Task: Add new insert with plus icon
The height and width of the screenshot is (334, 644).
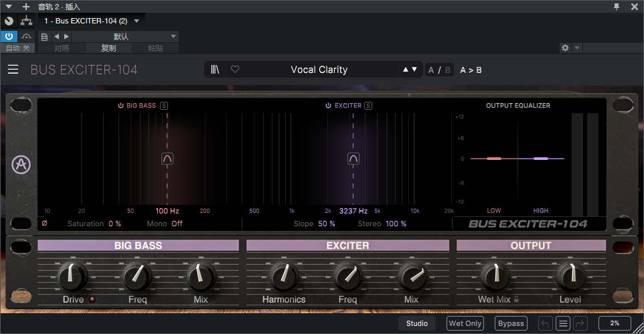Action: pyautogui.click(x=26, y=7)
